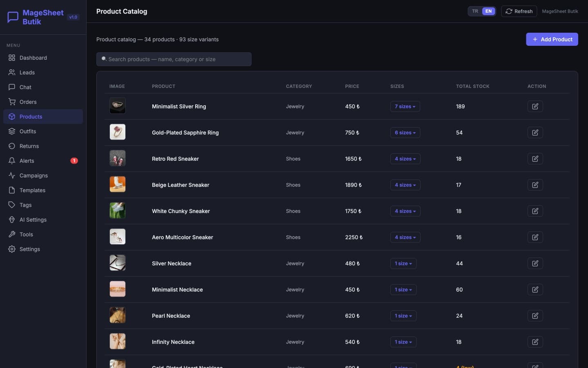The image size is (588, 368).
Task: Go to Dashboard in sidebar menu
Action: [x=43, y=58]
